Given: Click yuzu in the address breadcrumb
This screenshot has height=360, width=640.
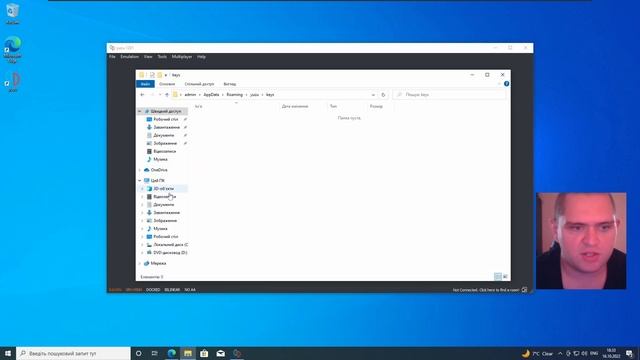Looking at the screenshot, I should pyautogui.click(x=254, y=95).
